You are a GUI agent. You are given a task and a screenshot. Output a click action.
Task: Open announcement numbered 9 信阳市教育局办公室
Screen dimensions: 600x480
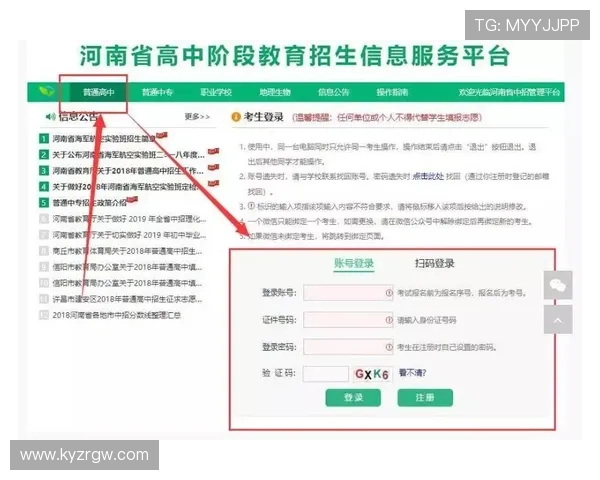[127, 267]
